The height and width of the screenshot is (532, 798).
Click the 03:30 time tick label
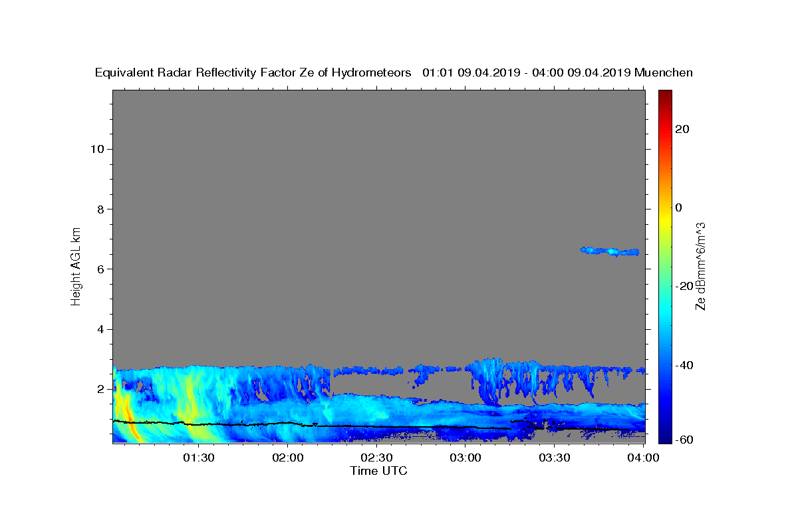[x=555, y=458]
